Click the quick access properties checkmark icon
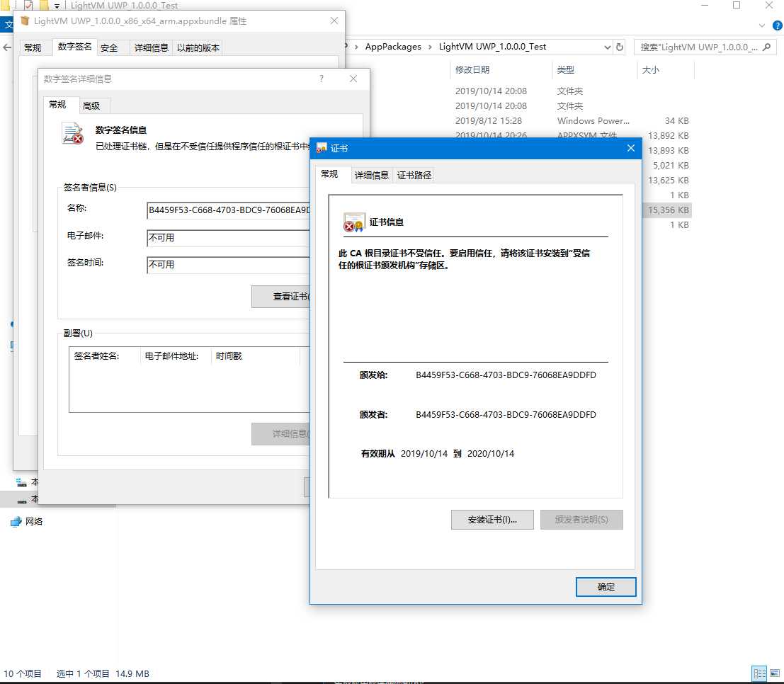Viewport: 784px width, 684px height. tap(28, 6)
